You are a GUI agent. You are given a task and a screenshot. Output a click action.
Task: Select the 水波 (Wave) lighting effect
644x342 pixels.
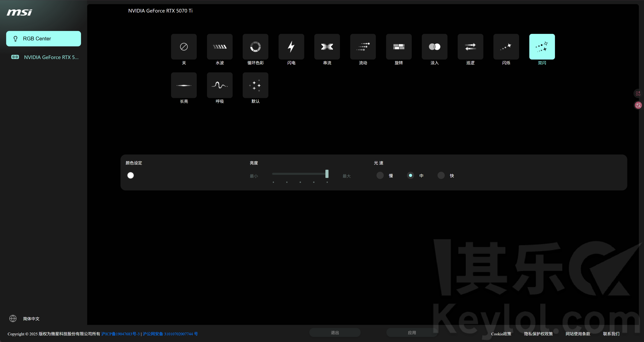pyautogui.click(x=219, y=47)
